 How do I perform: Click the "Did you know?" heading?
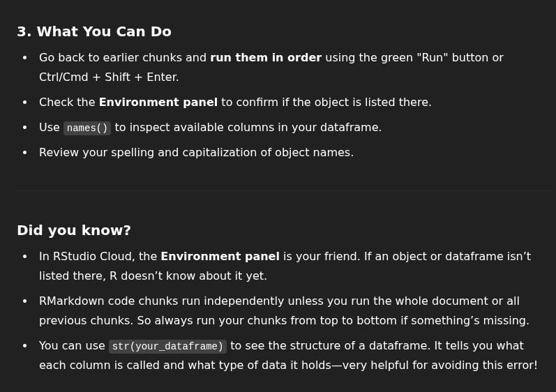click(74, 230)
